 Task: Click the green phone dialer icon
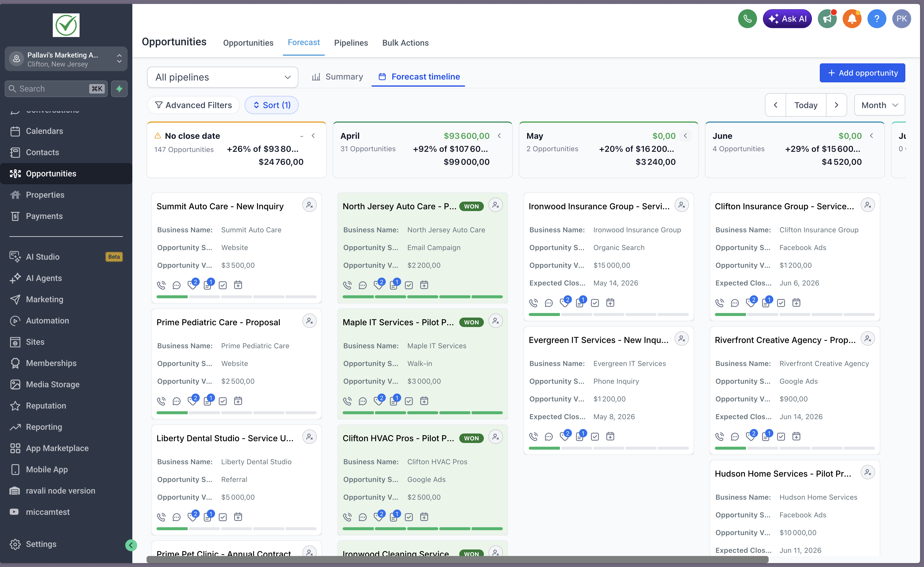(x=747, y=19)
